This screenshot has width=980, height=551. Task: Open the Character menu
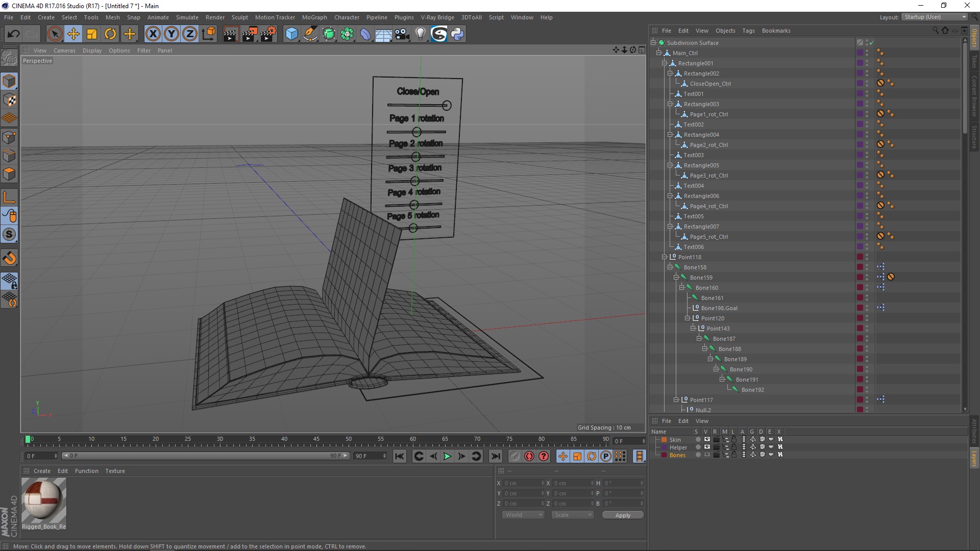(347, 17)
